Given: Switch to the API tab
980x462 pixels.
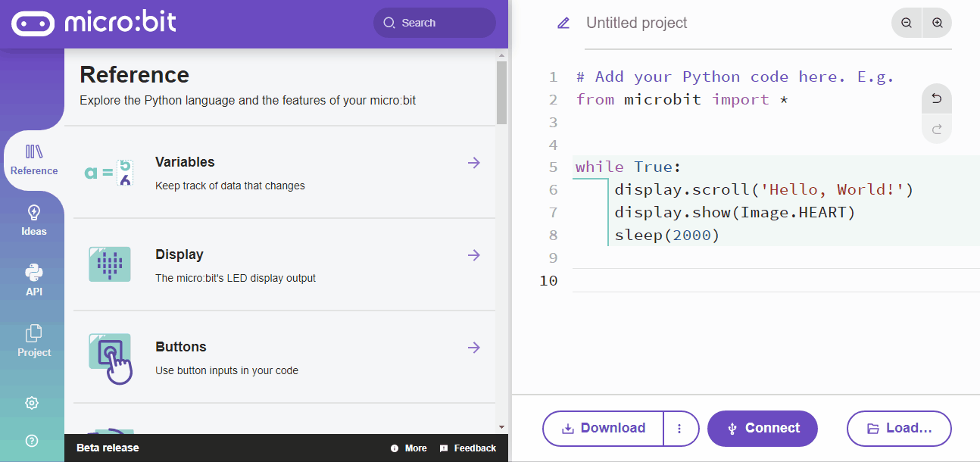Looking at the screenshot, I should pos(34,280).
